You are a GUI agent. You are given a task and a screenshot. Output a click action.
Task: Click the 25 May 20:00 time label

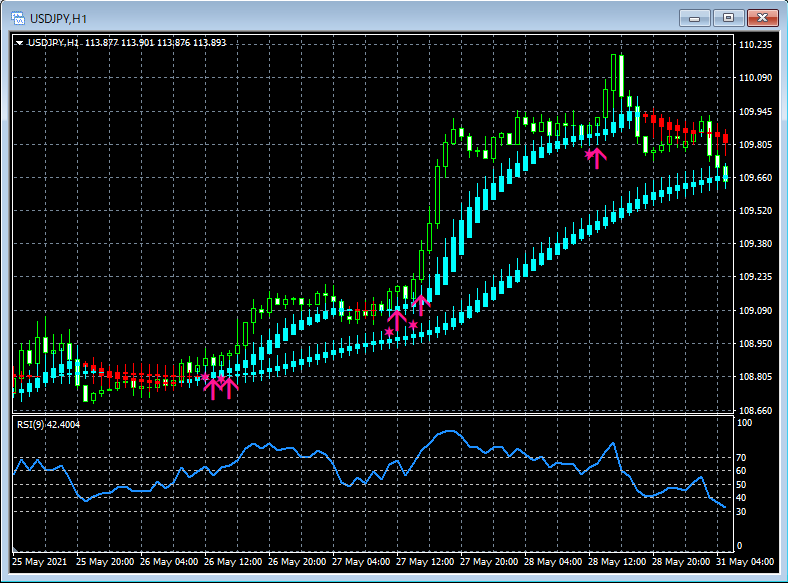(105, 562)
